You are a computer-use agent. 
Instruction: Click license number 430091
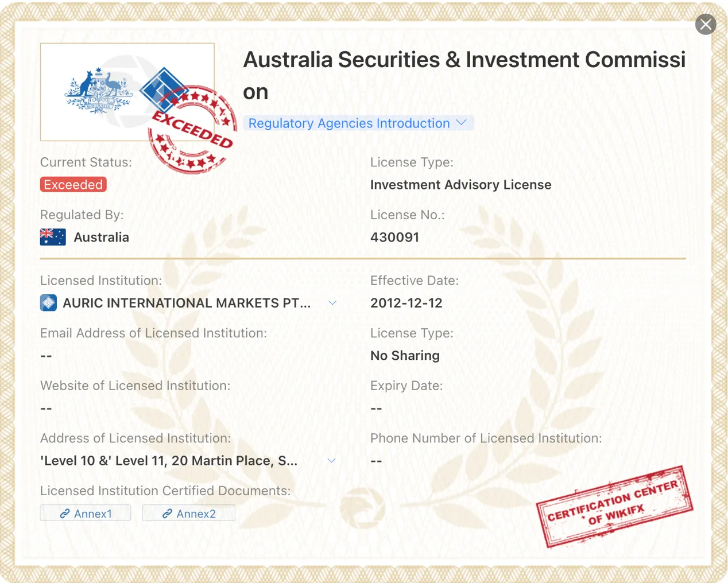tap(394, 237)
